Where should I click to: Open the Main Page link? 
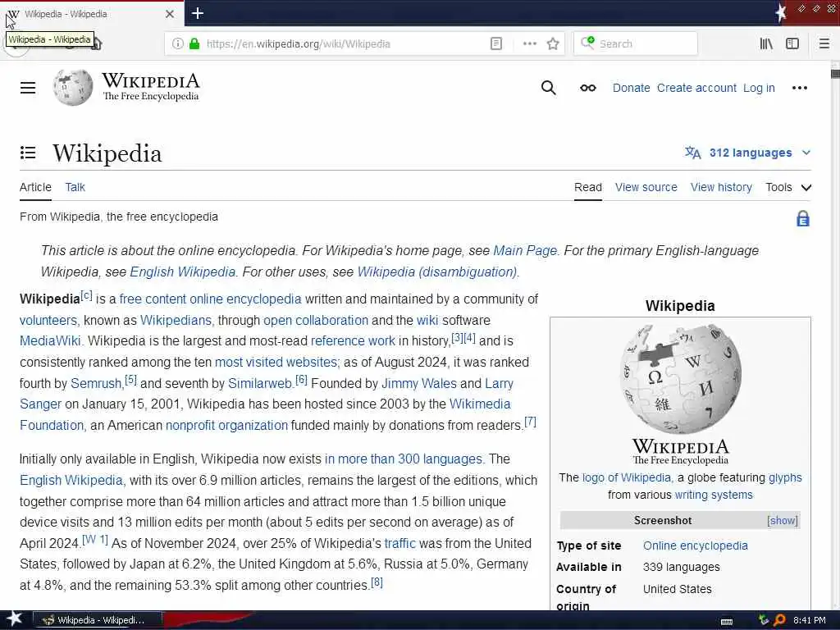[x=524, y=251]
